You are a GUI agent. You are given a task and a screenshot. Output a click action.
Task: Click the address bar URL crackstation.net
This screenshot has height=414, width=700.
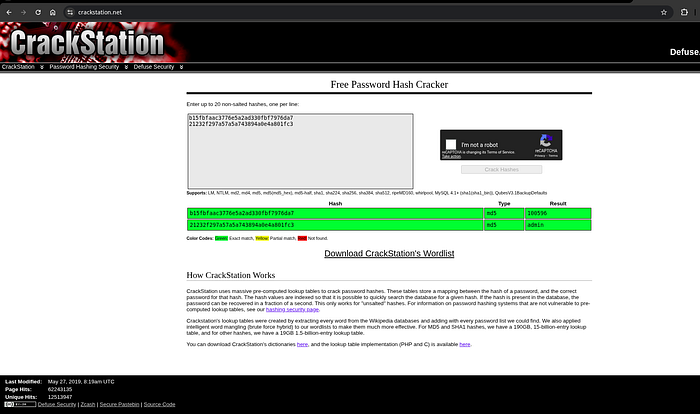(100, 13)
